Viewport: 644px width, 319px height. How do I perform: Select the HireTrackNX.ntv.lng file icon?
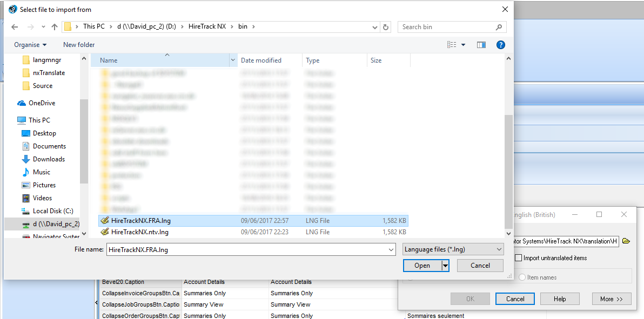[x=104, y=232]
